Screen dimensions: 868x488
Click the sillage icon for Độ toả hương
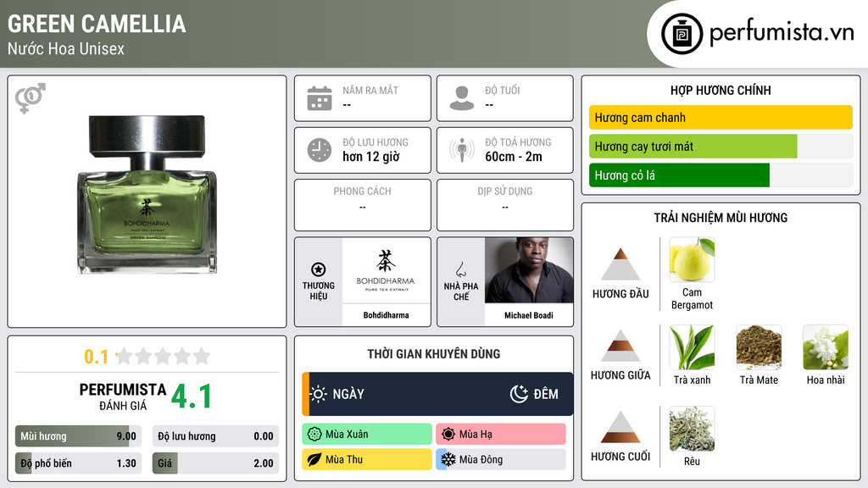(462, 150)
